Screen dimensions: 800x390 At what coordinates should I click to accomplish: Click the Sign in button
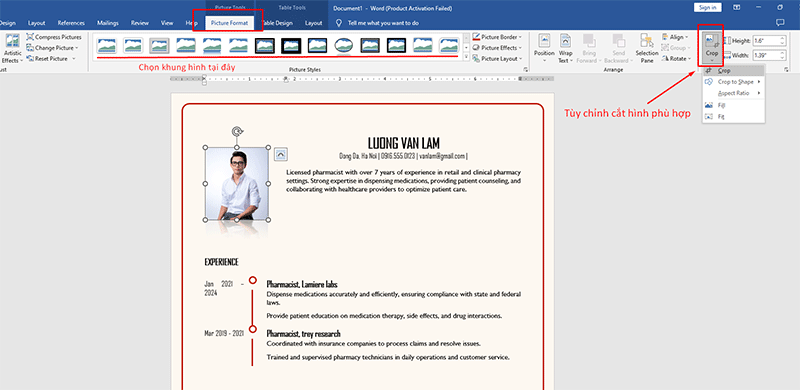[x=708, y=8]
